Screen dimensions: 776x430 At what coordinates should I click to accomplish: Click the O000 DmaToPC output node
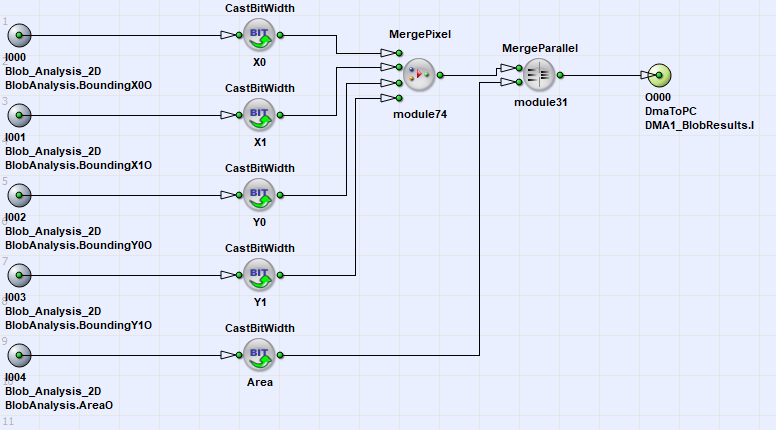(x=658, y=75)
